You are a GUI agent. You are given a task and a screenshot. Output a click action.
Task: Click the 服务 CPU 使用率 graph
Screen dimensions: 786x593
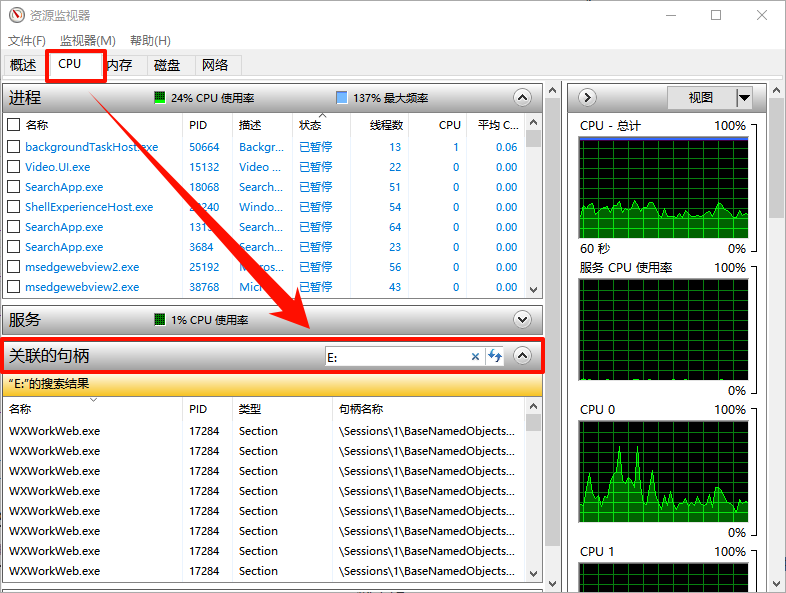point(663,330)
